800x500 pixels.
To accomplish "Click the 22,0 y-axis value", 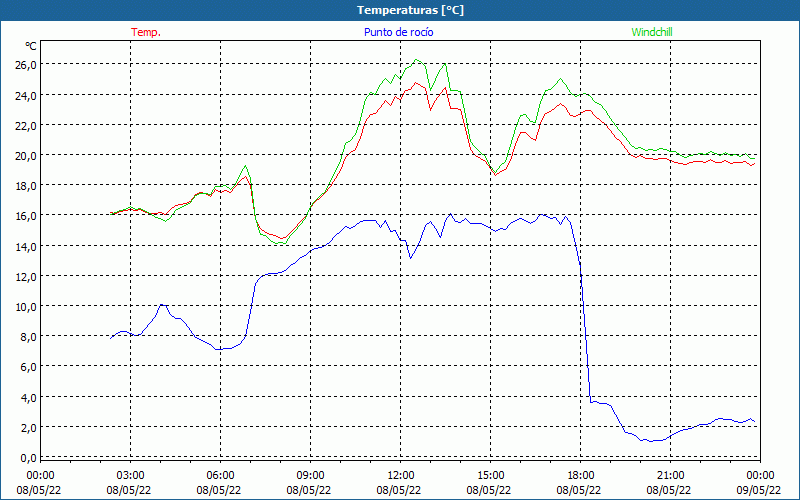I will point(25,126).
